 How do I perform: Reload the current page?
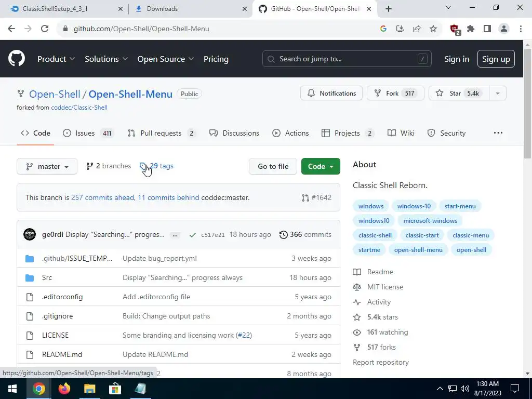pyautogui.click(x=45, y=29)
